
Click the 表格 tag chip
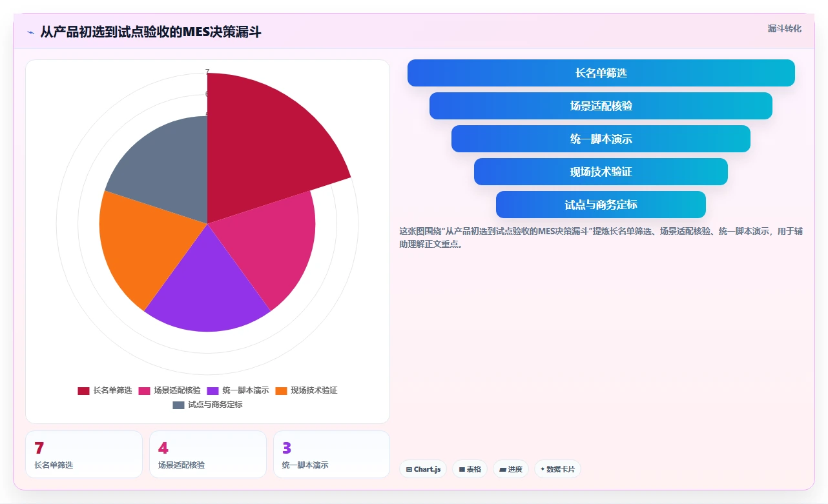(470, 469)
